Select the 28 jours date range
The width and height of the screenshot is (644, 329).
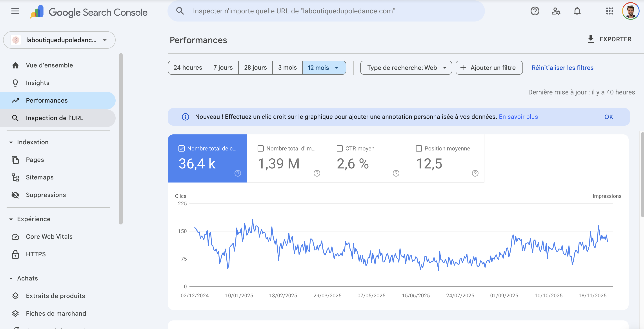[255, 68]
